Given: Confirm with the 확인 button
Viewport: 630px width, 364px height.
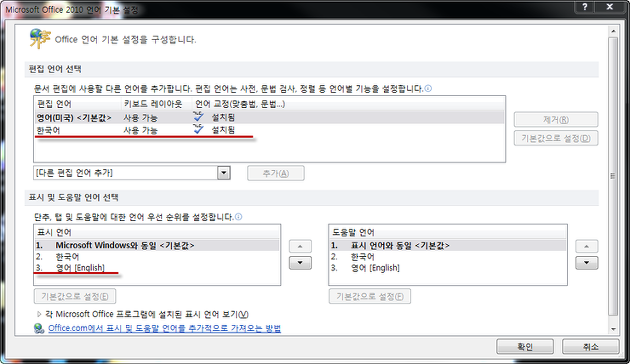Looking at the screenshot, I should click(525, 347).
